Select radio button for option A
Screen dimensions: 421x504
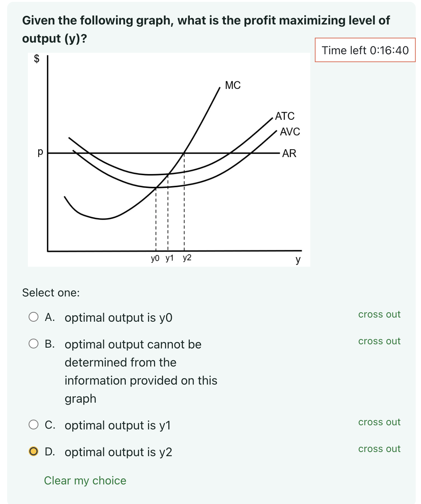coord(34,317)
